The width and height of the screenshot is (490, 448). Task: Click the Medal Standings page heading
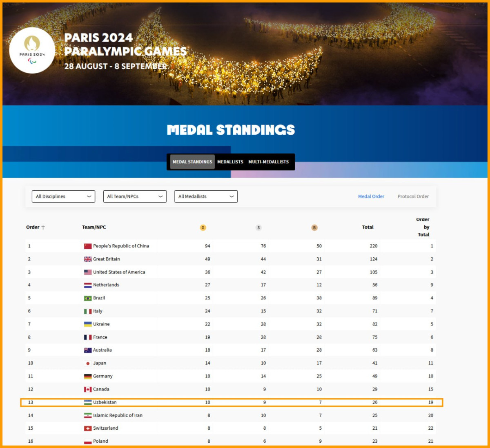[231, 130]
